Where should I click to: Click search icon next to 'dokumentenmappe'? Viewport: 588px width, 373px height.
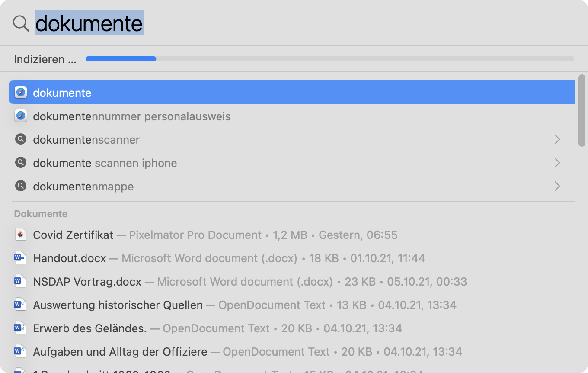(20, 186)
